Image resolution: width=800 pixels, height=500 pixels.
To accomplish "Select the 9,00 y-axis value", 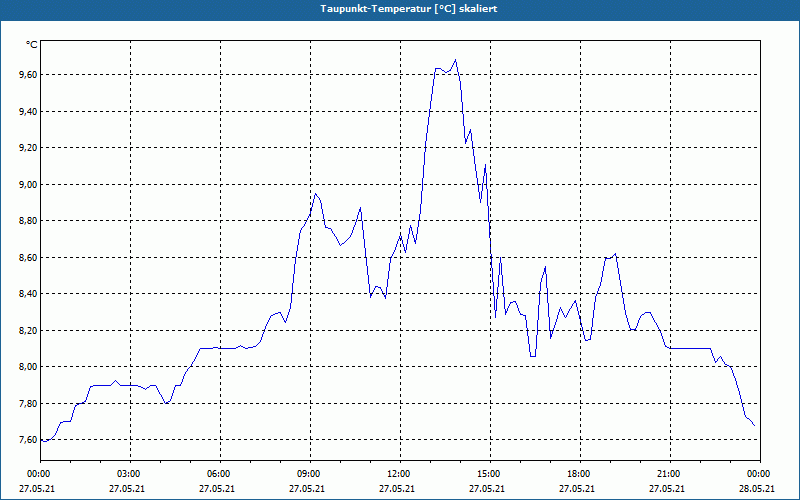I will (28, 184).
